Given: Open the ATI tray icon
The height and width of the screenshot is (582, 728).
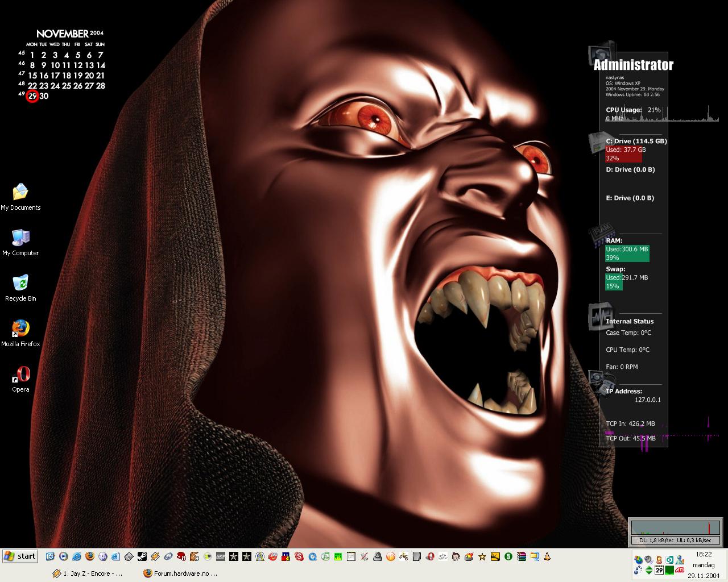Looking at the screenshot, I should [x=680, y=569].
